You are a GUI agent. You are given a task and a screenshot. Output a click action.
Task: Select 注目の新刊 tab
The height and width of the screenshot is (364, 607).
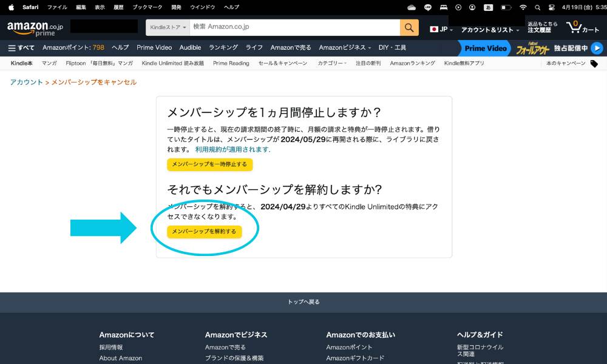pyautogui.click(x=368, y=63)
